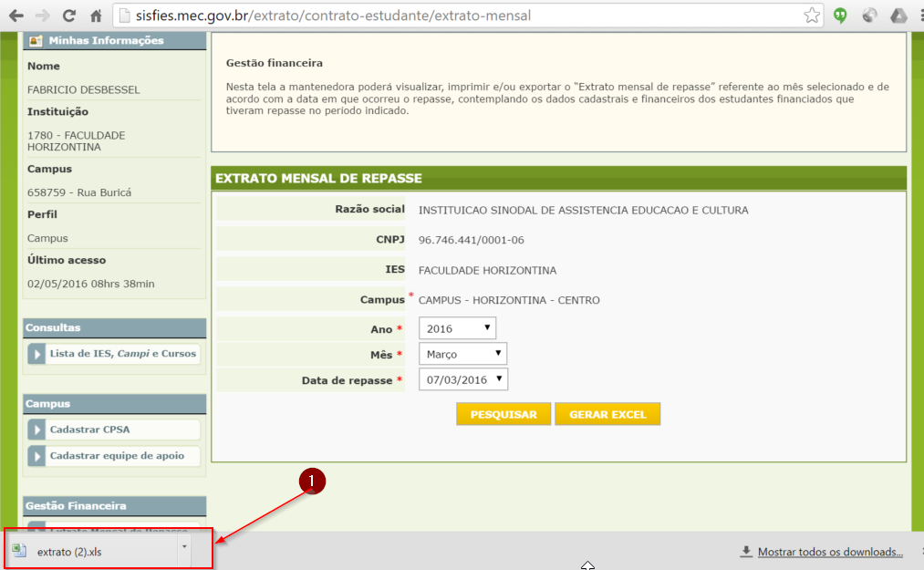
Task: Open the green Hangouts extension icon
Action: pyautogui.click(x=841, y=16)
